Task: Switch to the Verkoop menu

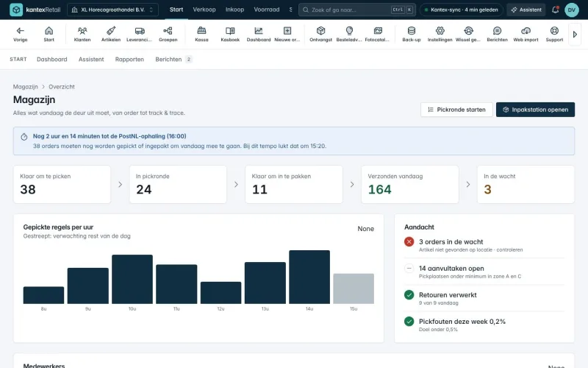Action: [x=204, y=10]
